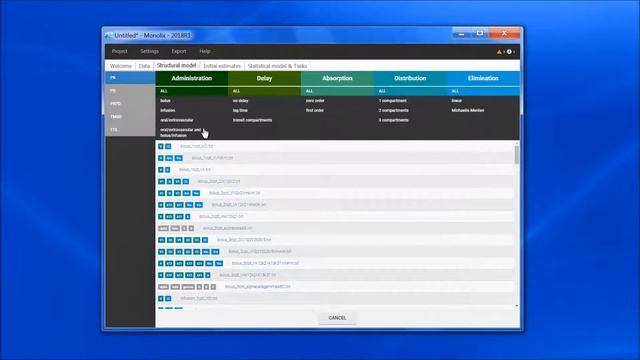Open the Settings menu
Image resolution: width=640 pixels, height=360 pixels.
click(x=149, y=51)
